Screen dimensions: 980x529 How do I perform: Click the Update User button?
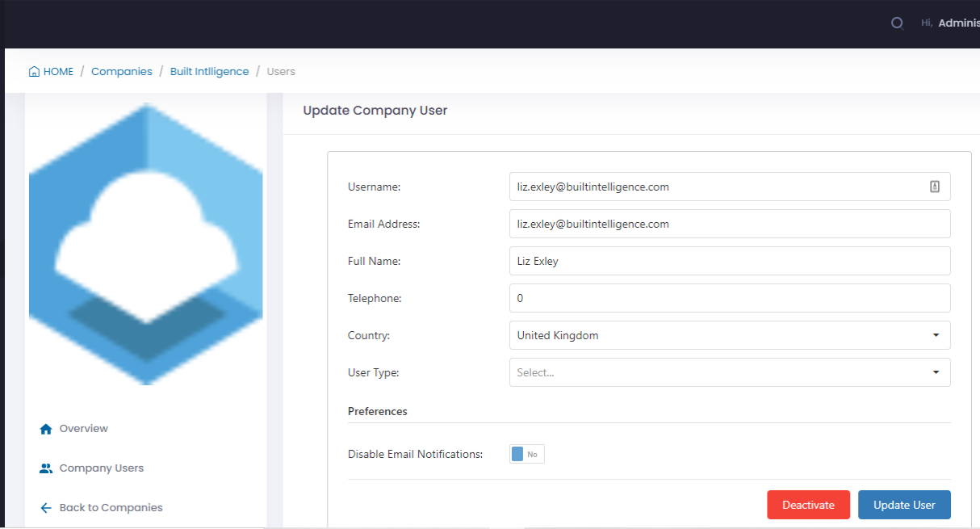pos(904,505)
